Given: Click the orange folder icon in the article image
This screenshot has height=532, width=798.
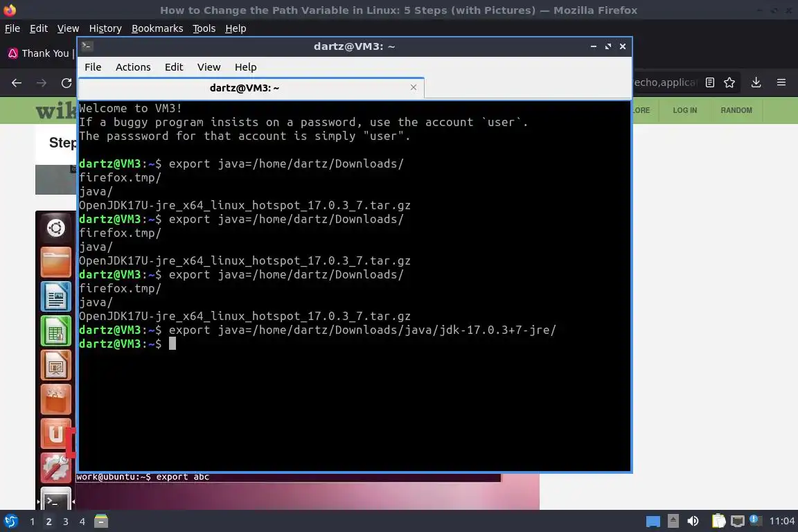Looking at the screenshot, I should 56,262.
